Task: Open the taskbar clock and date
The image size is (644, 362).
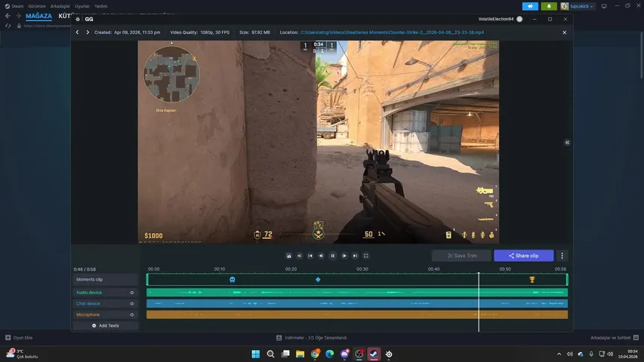Action: tap(628, 354)
